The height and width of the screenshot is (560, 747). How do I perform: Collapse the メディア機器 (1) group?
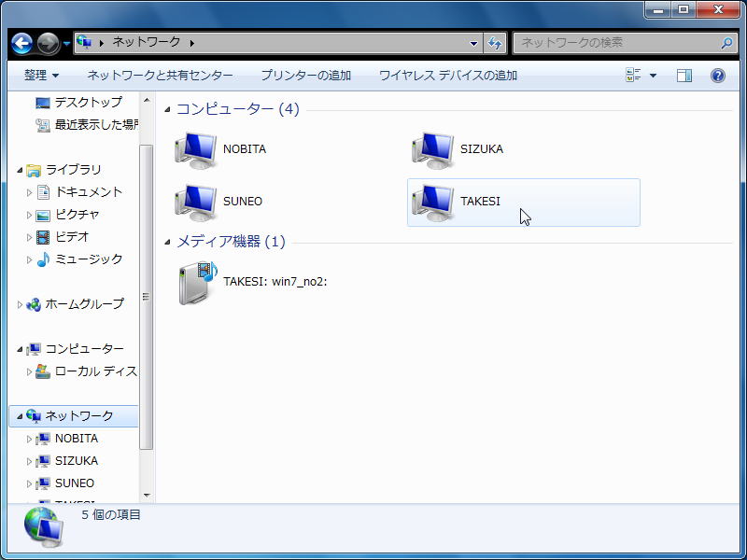point(167,243)
